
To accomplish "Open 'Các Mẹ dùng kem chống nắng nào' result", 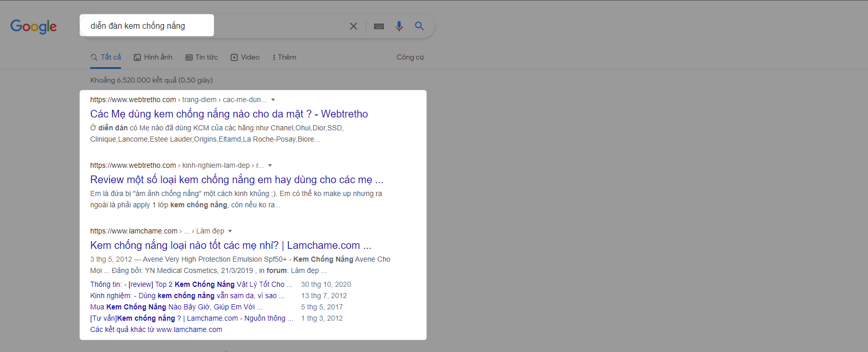I will pyautogui.click(x=229, y=114).
